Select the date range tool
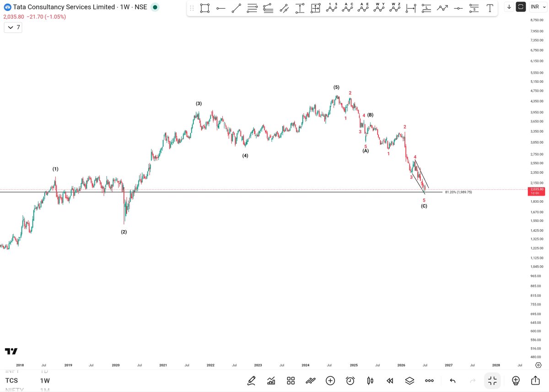Screen dimensions: 549x392 pos(411,8)
